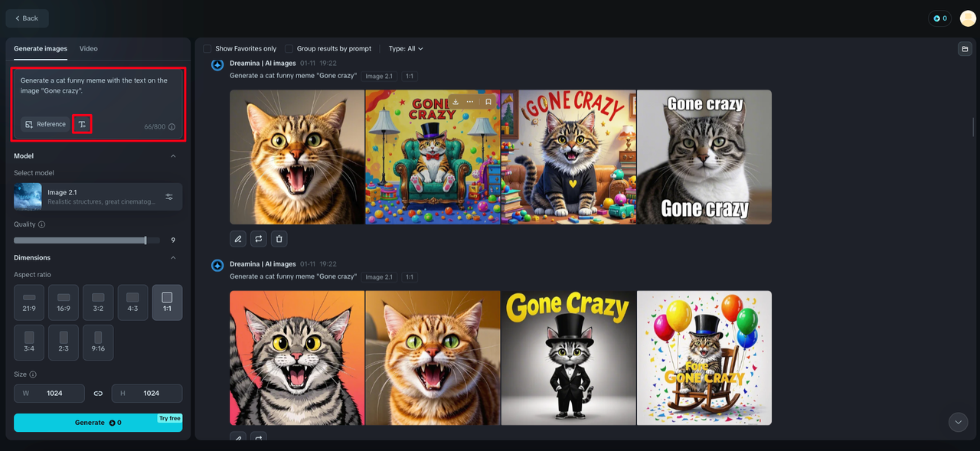Select the 3:4 aspect ratio
980x451 pixels.
tap(29, 342)
